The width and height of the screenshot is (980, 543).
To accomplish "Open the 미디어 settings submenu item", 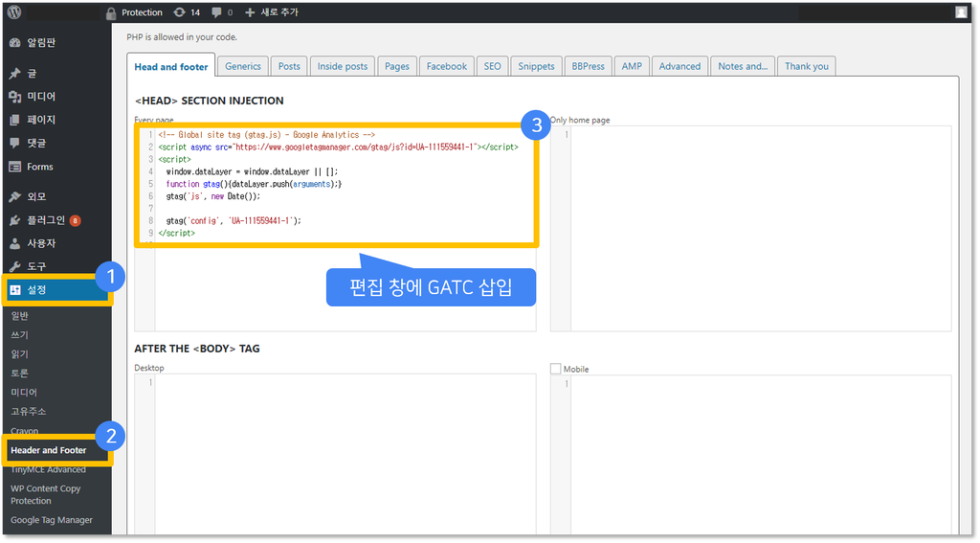I will point(24,393).
